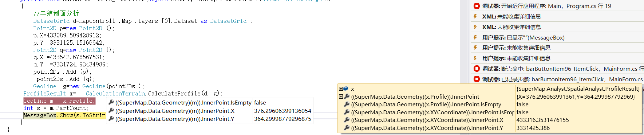Click the line Point2D p=new Point2D ();
Viewport: 644px width, 135px height.
pyautogui.click(x=74, y=28)
